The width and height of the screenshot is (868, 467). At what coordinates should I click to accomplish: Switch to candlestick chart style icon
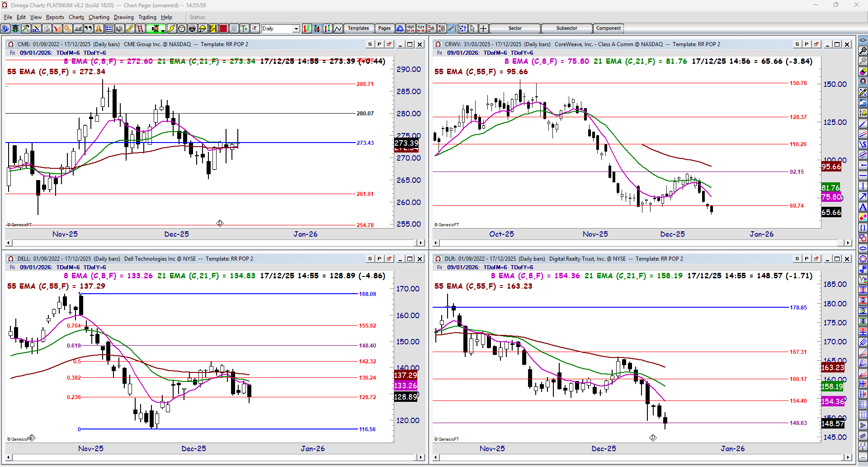[x=317, y=29]
